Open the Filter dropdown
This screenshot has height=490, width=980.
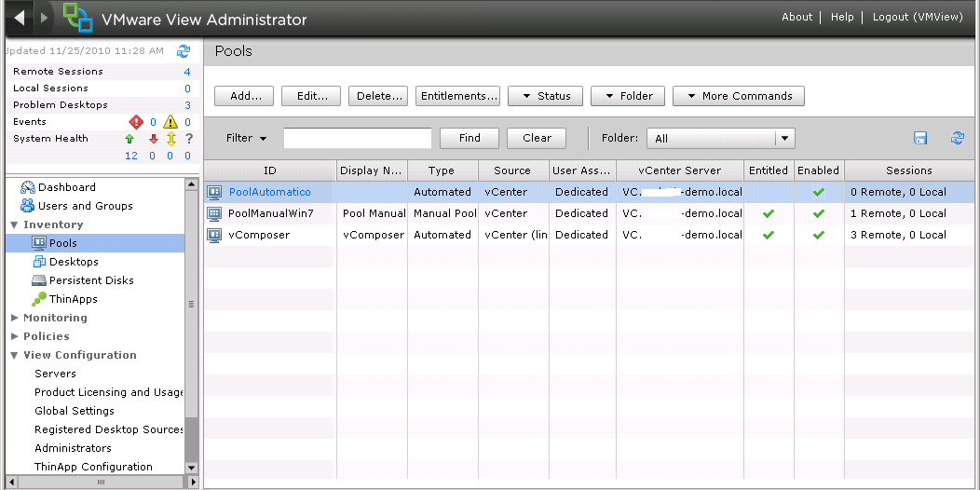pos(246,138)
